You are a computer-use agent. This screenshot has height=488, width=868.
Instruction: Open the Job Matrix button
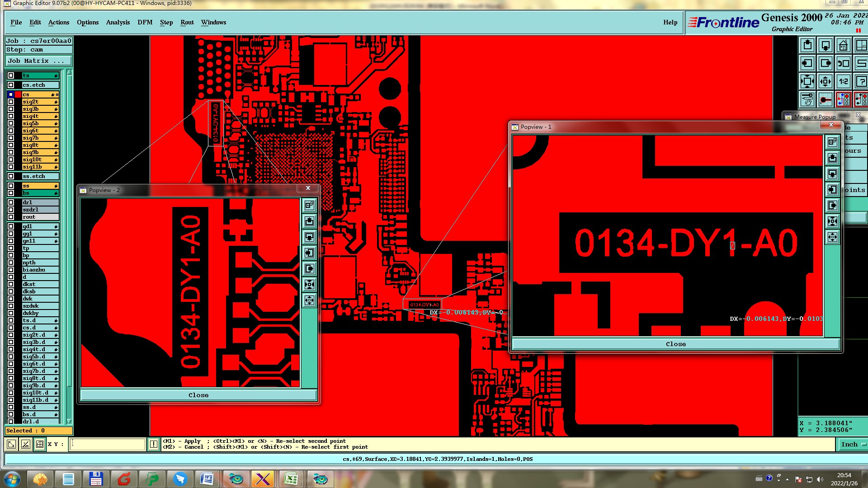(38, 61)
